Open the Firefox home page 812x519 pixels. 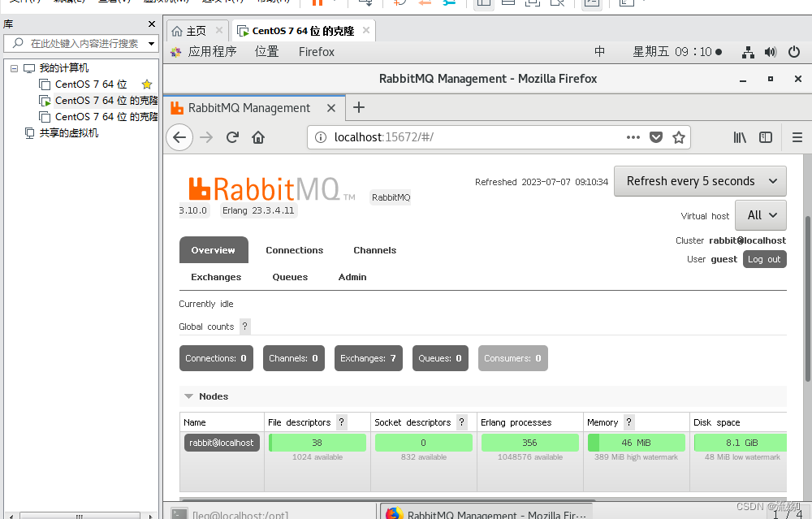click(258, 137)
